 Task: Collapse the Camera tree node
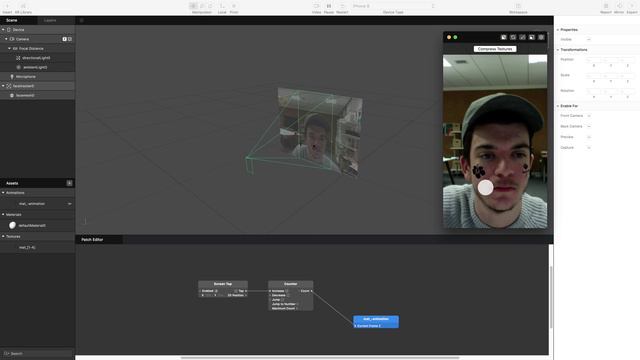coord(6,39)
